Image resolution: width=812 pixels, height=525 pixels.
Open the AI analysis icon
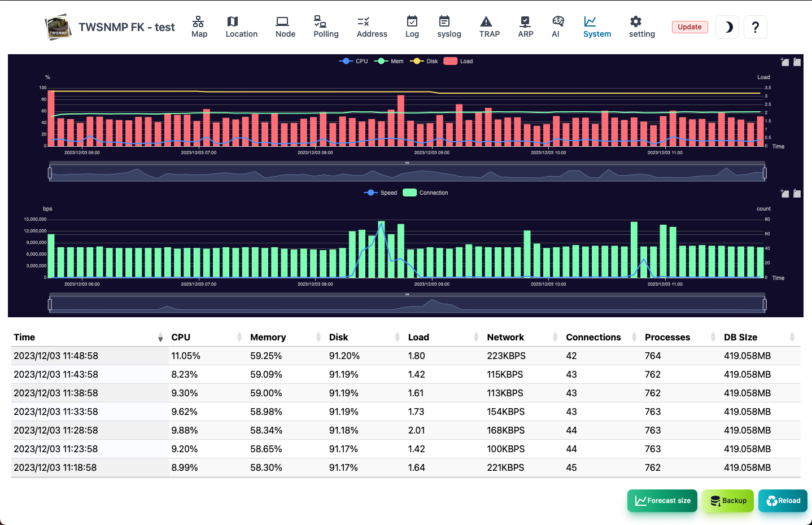pyautogui.click(x=558, y=21)
